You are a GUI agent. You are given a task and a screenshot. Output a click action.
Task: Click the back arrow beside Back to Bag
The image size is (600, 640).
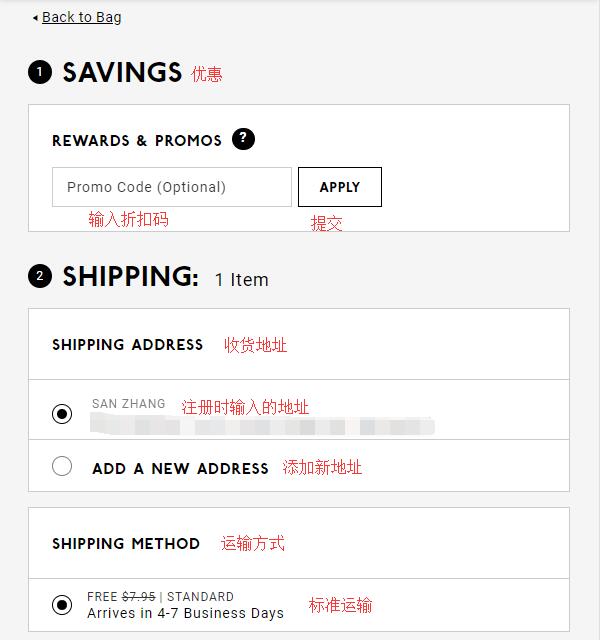click(36, 18)
